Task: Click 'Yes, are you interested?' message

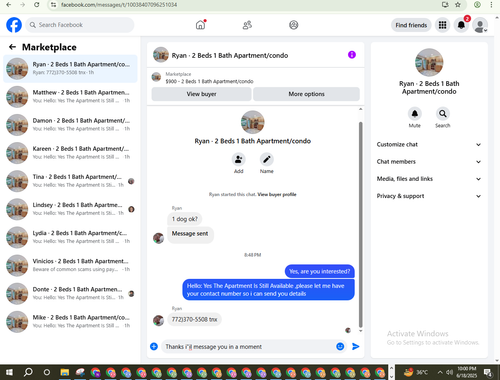Action: tap(320, 271)
